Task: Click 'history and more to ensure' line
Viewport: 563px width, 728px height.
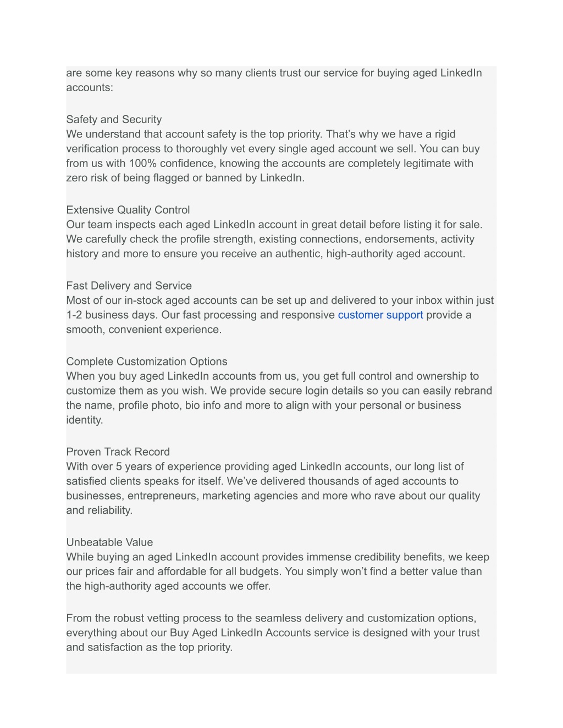Action: coord(266,253)
